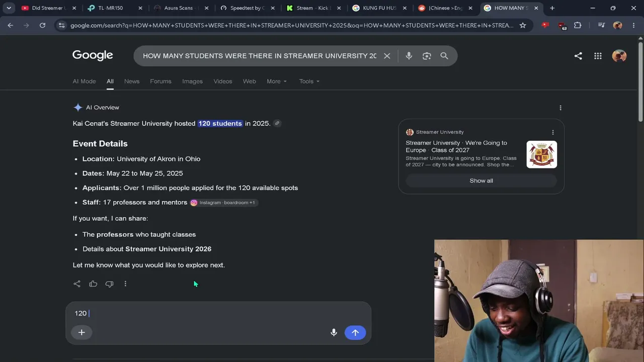The width and height of the screenshot is (644, 362).
Task: Select the News results tab
Action: pyautogui.click(x=132, y=81)
